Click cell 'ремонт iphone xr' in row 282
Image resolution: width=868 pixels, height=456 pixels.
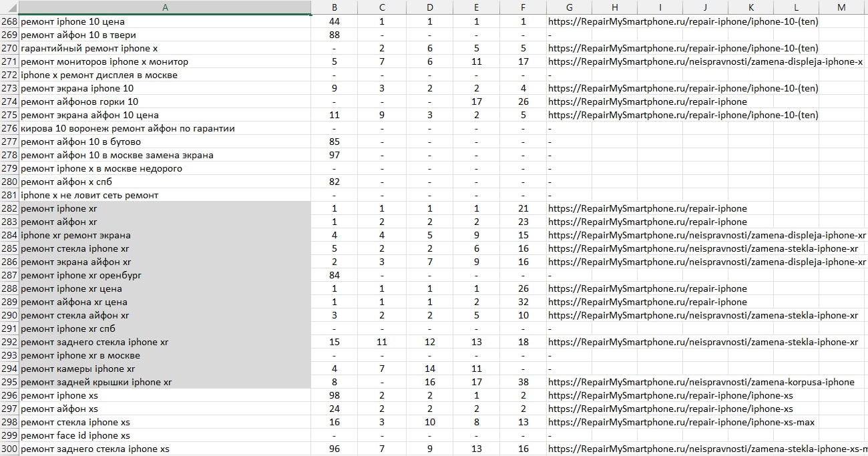click(165, 208)
